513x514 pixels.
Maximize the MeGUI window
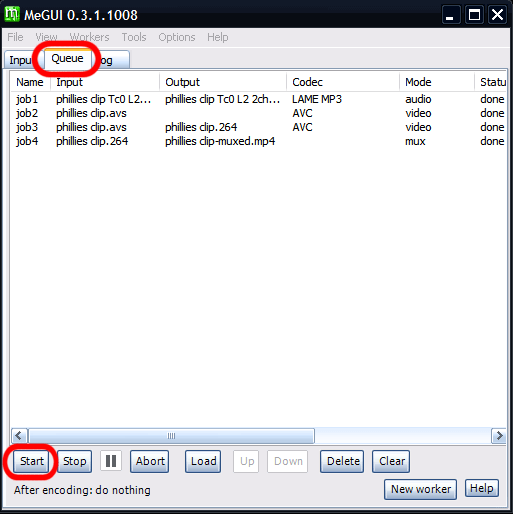pos(474,15)
